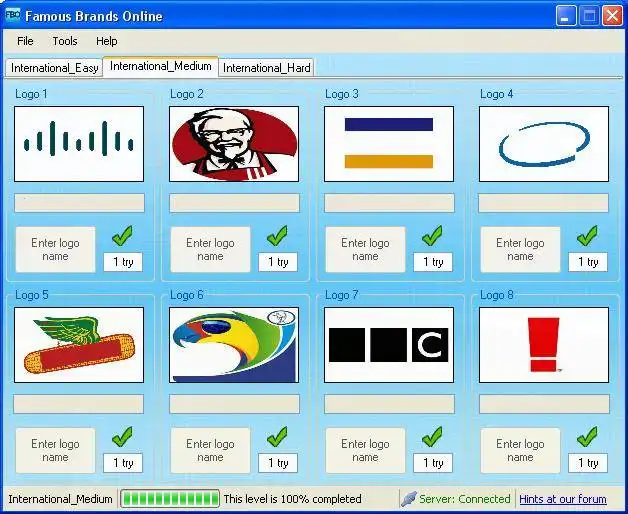The width and height of the screenshot is (628, 514).
Task: Click the '1 try' counter for Logo 5
Action: point(123,463)
